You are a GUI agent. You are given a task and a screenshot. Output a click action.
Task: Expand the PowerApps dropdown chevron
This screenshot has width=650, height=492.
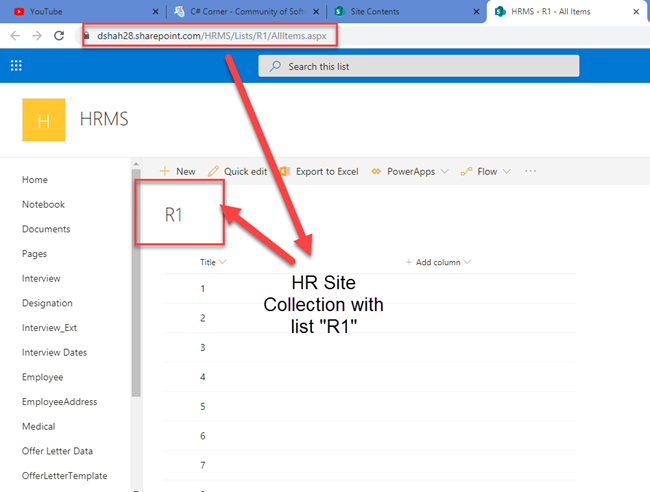pyautogui.click(x=445, y=171)
